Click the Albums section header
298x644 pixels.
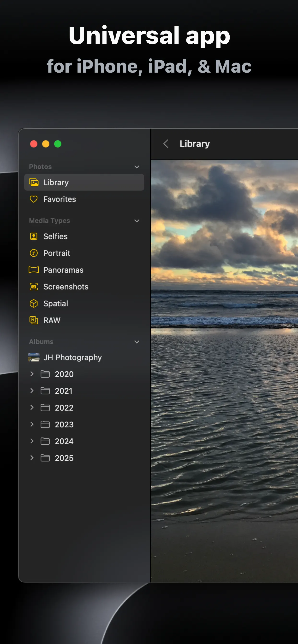tap(41, 341)
